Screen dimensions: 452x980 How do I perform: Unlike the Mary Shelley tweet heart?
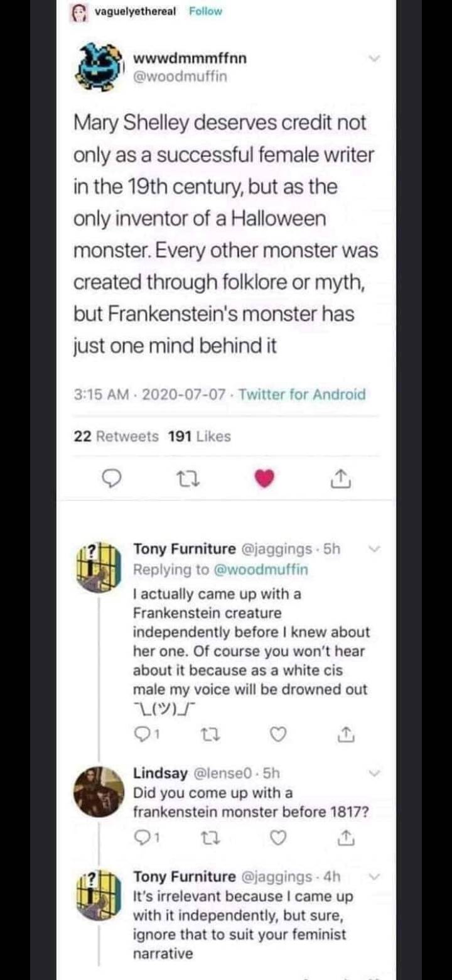pyautogui.click(x=265, y=480)
